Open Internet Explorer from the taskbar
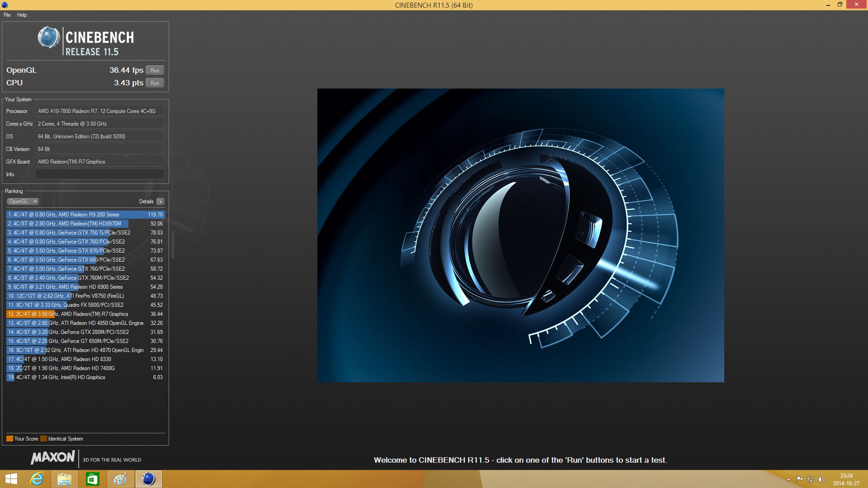The height and width of the screenshot is (488, 868). (37, 479)
